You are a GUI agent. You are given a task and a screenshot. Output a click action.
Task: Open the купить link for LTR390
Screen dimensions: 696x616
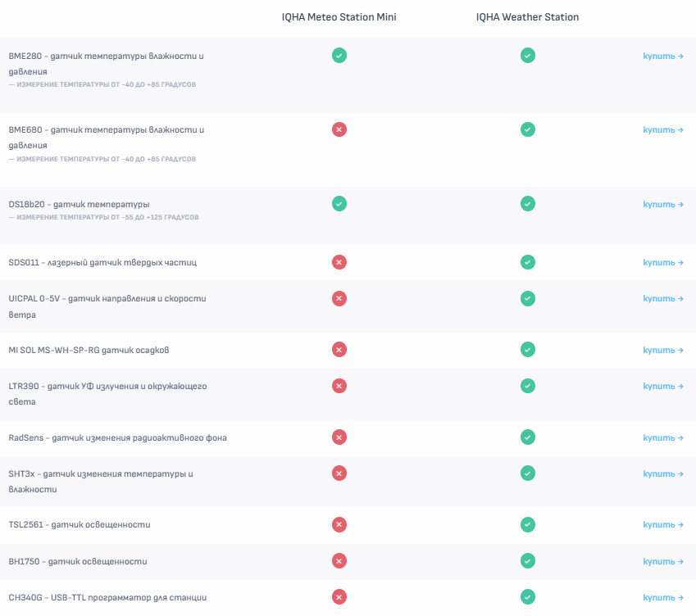click(x=663, y=387)
